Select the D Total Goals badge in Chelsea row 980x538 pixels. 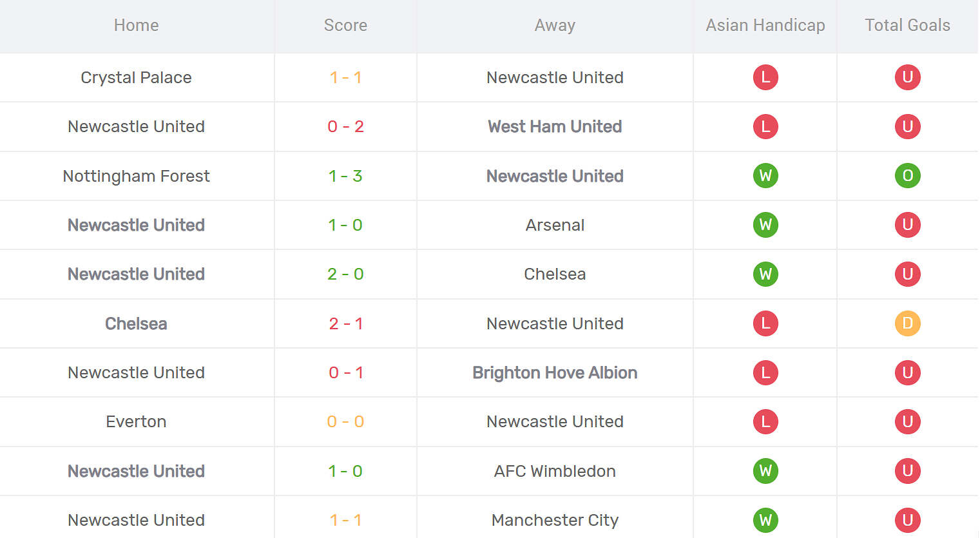coord(908,323)
